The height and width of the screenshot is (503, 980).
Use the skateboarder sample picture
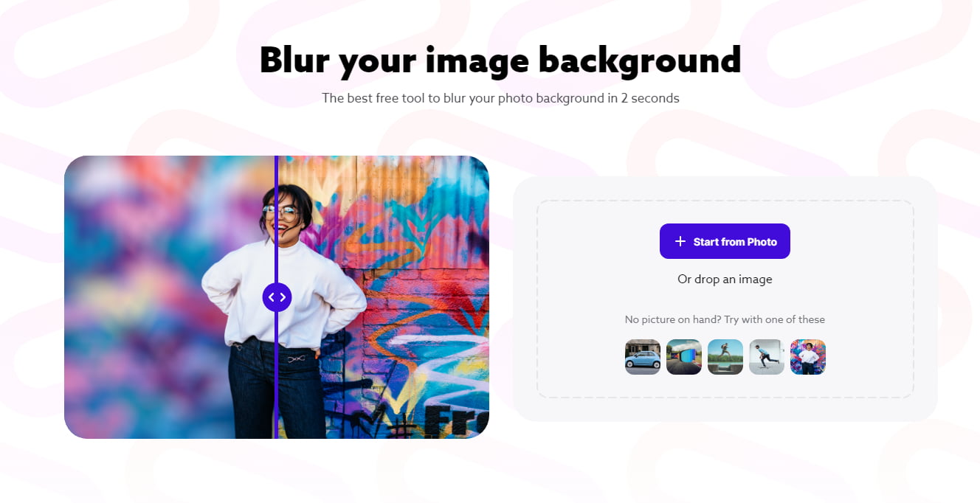pyautogui.click(x=767, y=357)
